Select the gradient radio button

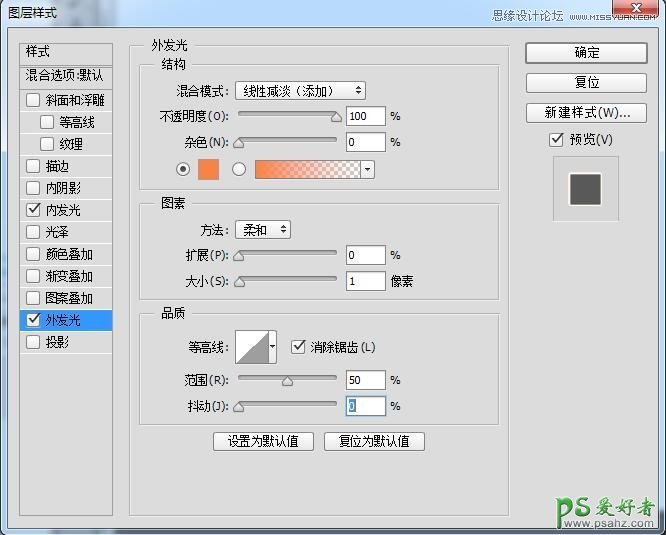pyautogui.click(x=239, y=169)
